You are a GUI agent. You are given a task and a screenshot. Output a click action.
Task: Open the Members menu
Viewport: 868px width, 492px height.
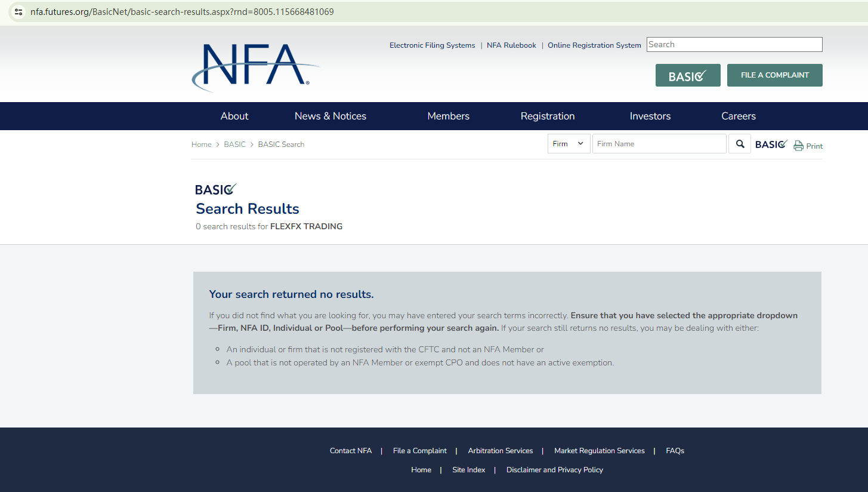pos(448,116)
